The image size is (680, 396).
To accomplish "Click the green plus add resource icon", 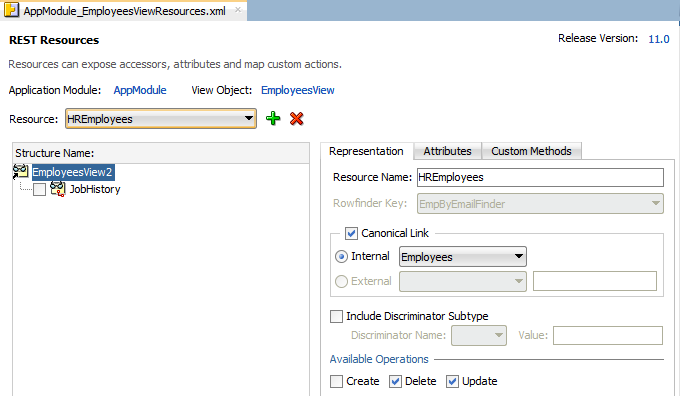I will tap(273, 118).
